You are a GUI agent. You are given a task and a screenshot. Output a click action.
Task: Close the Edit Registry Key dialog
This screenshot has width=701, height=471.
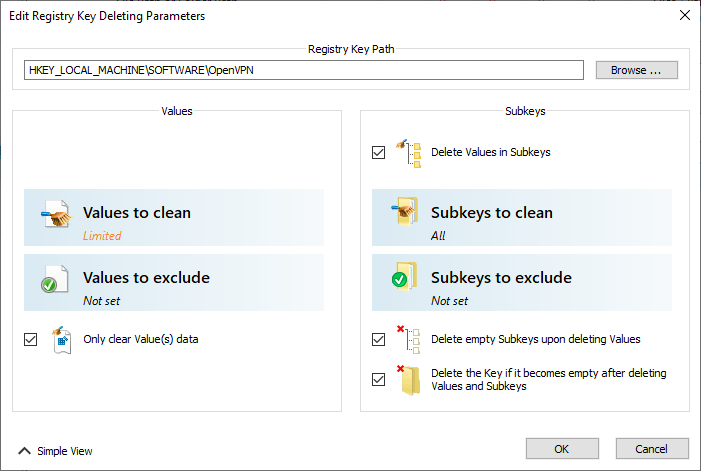tap(684, 15)
